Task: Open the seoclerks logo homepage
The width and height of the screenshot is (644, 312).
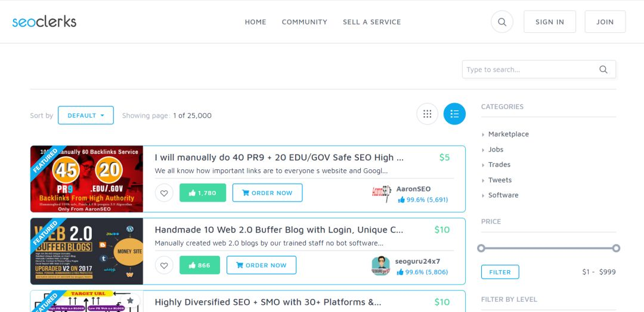Action: (44, 22)
